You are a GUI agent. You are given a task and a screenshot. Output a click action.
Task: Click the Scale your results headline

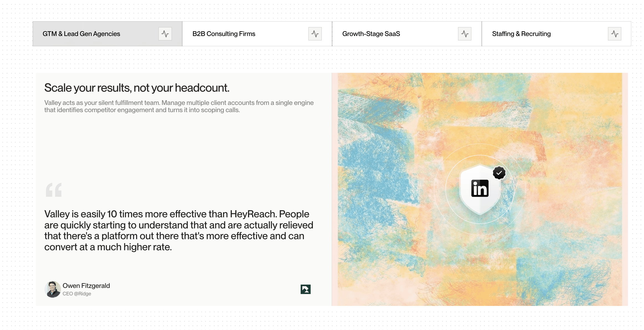click(x=137, y=88)
